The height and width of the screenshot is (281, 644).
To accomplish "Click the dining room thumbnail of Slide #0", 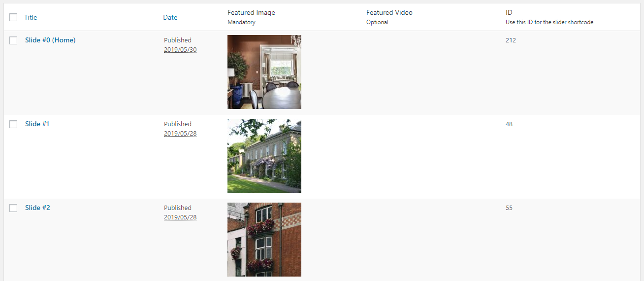I will point(264,72).
